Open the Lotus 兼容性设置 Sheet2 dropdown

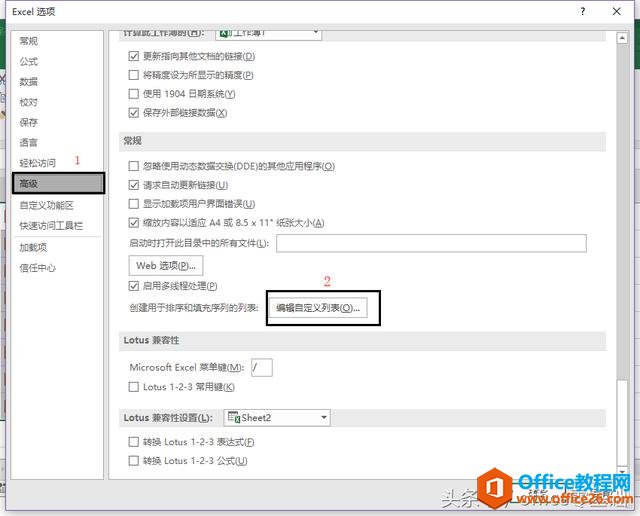[x=277, y=418]
